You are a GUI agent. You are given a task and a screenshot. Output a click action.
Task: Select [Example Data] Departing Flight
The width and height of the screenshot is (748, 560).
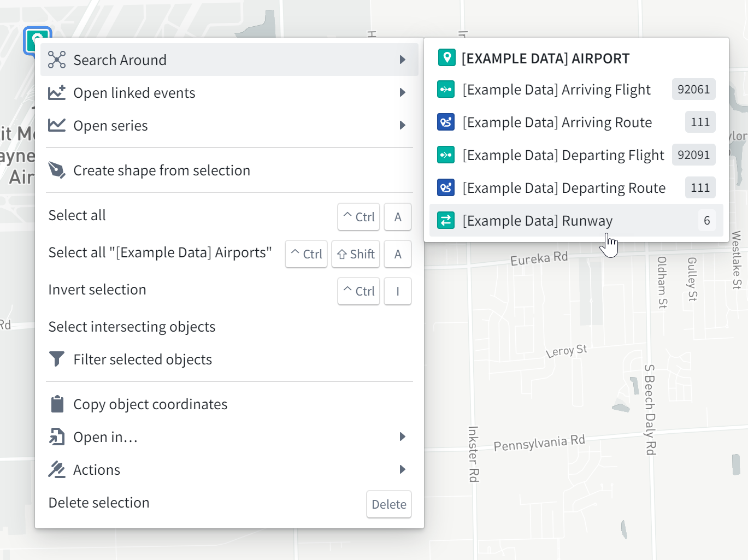click(x=576, y=155)
